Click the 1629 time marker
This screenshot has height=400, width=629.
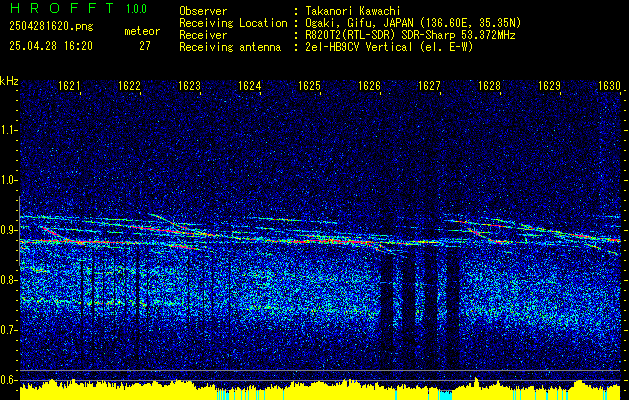549,86
